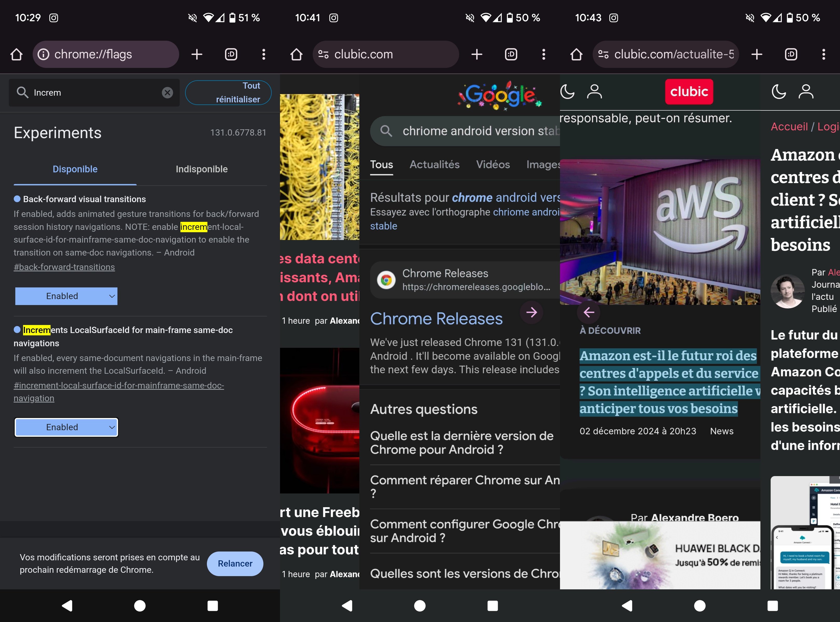Clear the flags search with the X icon
This screenshot has height=622, width=840.
click(167, 93)
